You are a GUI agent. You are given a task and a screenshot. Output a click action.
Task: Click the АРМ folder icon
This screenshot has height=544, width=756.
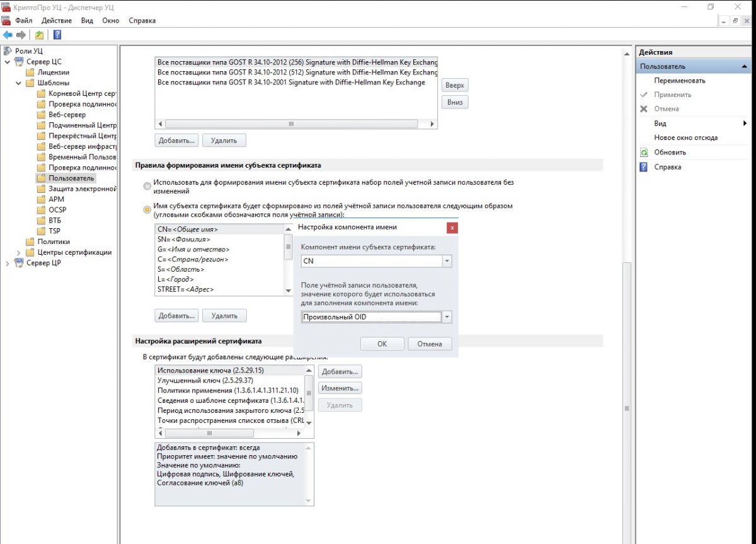(42, 199)
